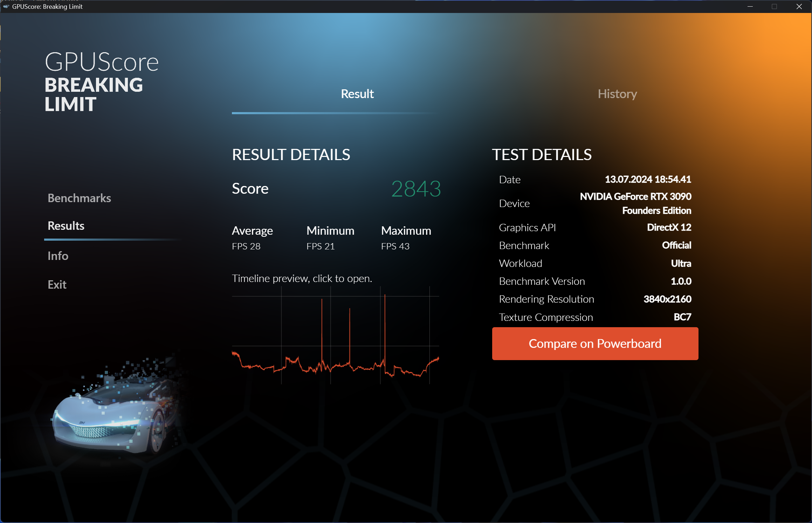Click the Average FPS 28 value
The height and width of the screenshot is (523, 812).
(x=246, y=246)
